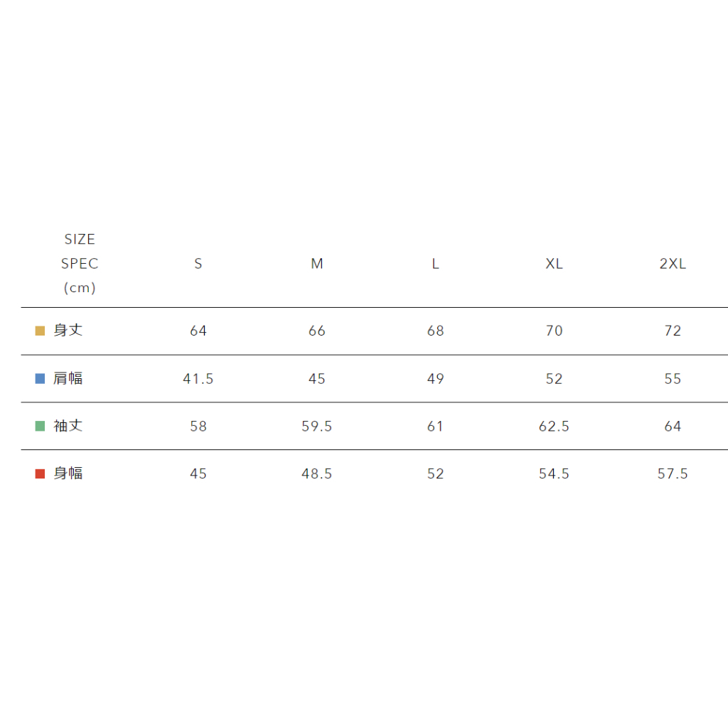Click the 身丈 row label
This screenshot has width=728, height=728.
pyautogui.click(x=68, y=331)
